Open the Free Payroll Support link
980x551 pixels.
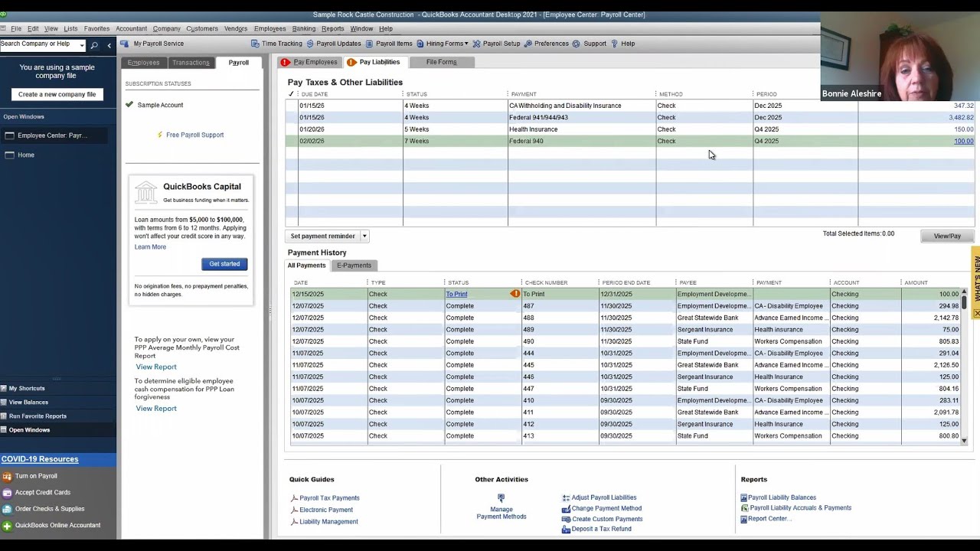tap(195, 135)
